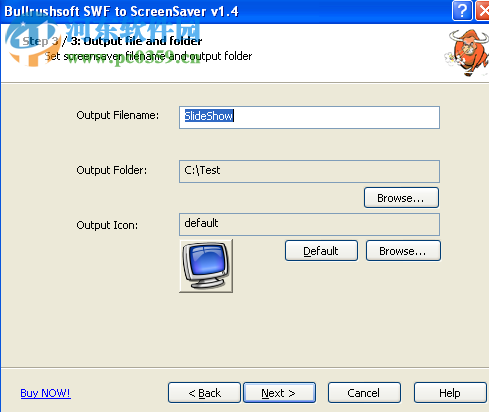Go back to the previous step
The image size is (489, 412).
click(x=204, y=393)
